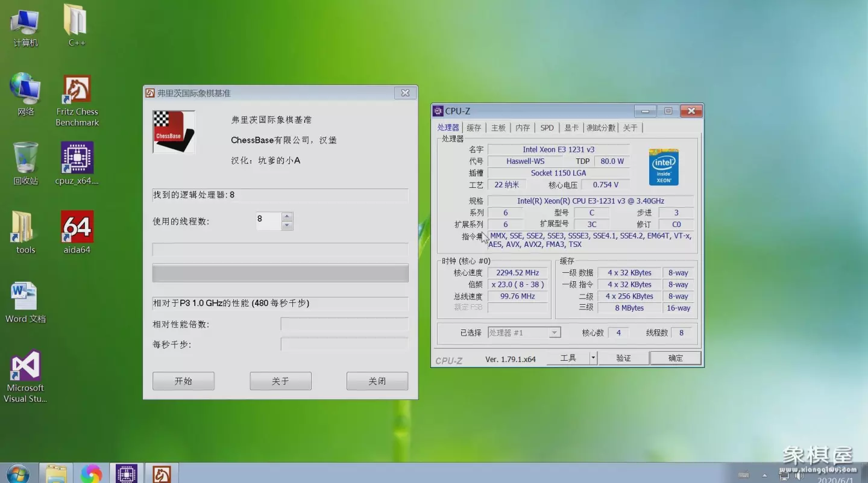
Task: Click the benchmark progress bar
Action: (280, 273)
